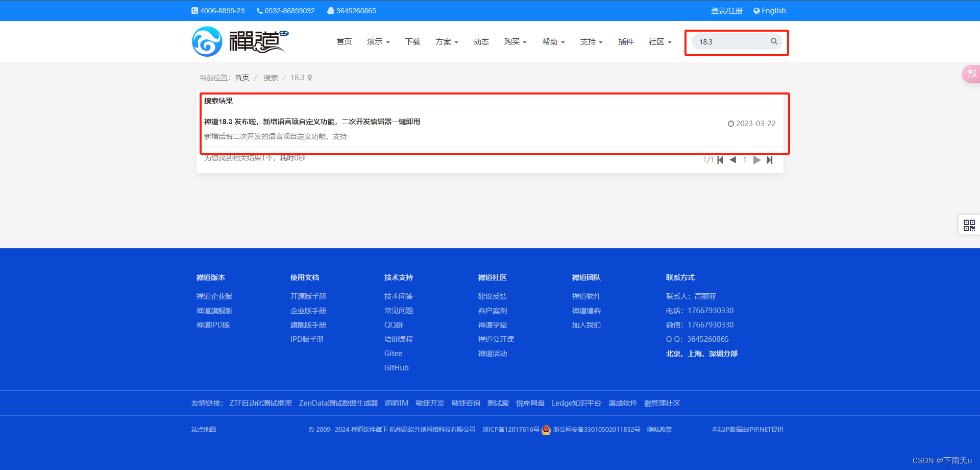Image resolution: width=980 pixels, height=470 pixels.
Task: Go to last results page icon
Action: tap(770, 160)
